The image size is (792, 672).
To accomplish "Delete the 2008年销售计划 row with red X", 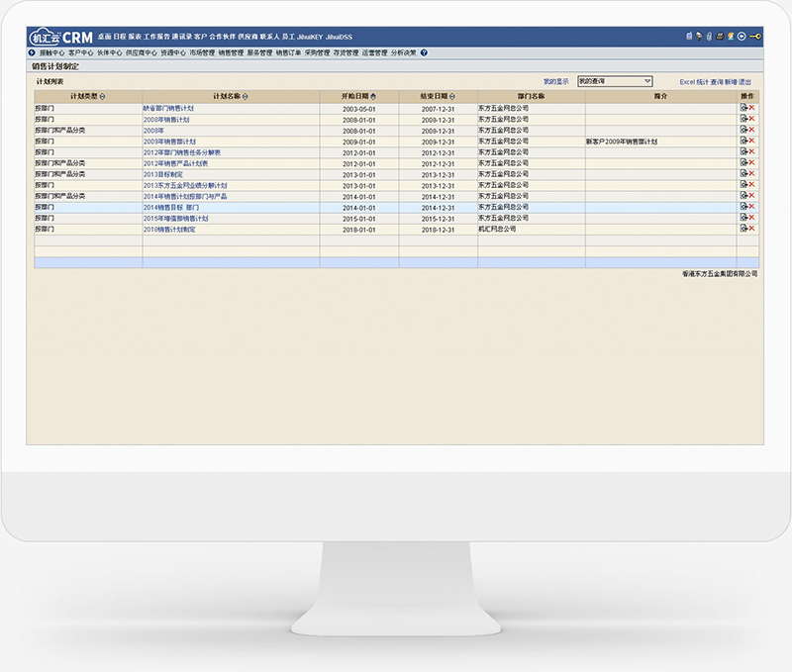I will 751,119.
